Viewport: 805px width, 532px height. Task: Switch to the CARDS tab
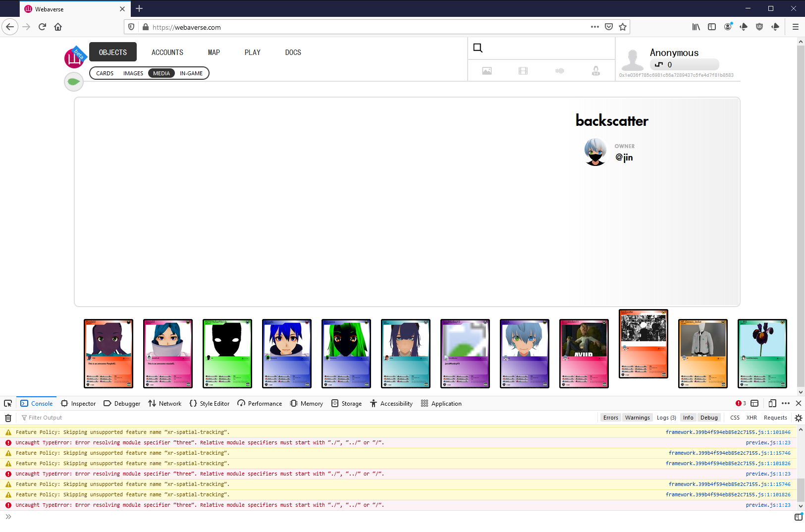click(104, 73)
